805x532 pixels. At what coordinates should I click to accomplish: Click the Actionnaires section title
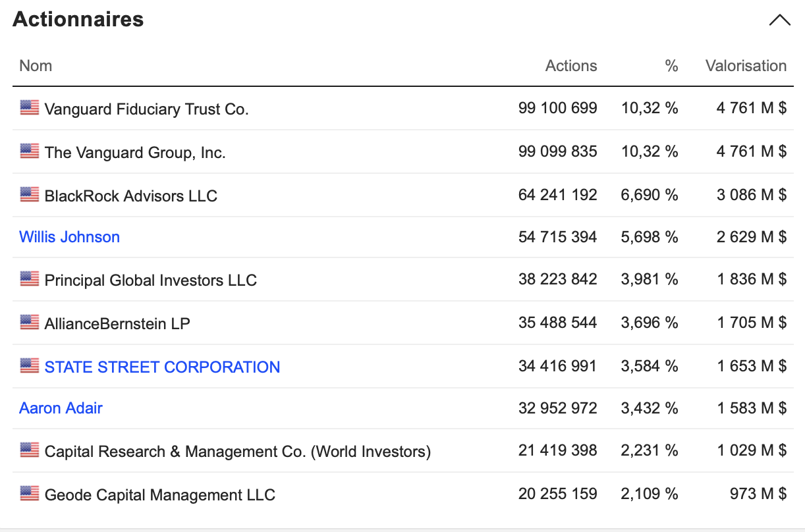click(78, 19)
